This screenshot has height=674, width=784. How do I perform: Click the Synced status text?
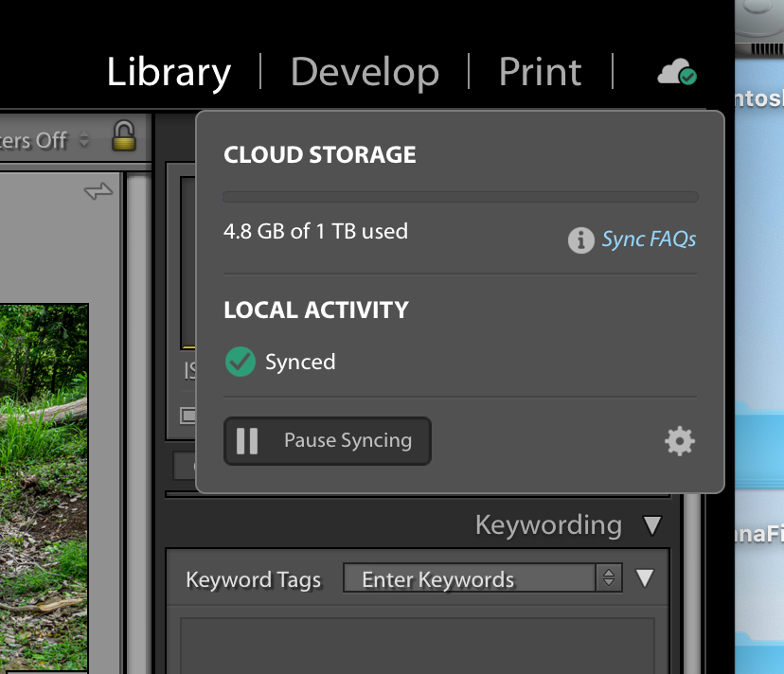click(300, 362)
